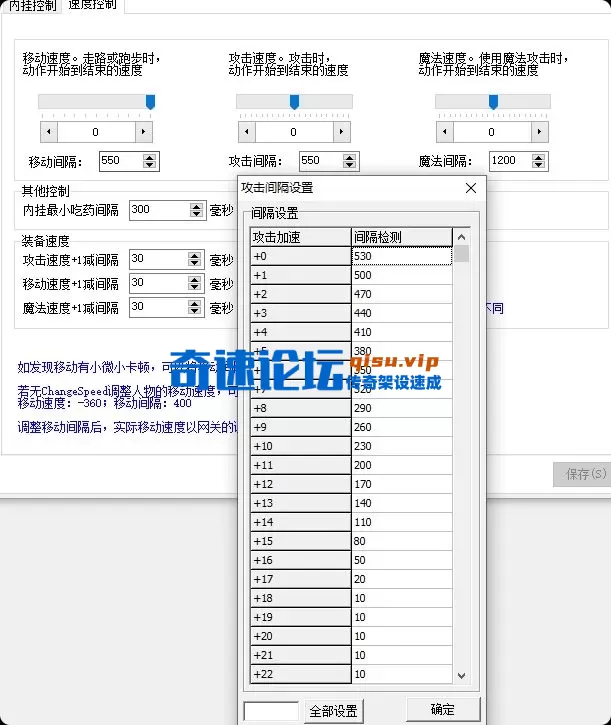Click right arrow of 攻击速度 scrollbar
Image resolution: width=611 pixels, height=725 pixels.
pos(341,132)
